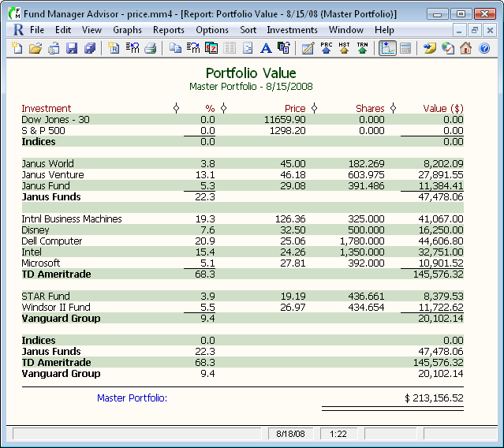Select the Intnl Business Machines investment
This screenshot has height=448, width=504.
(x=243, y=218)
